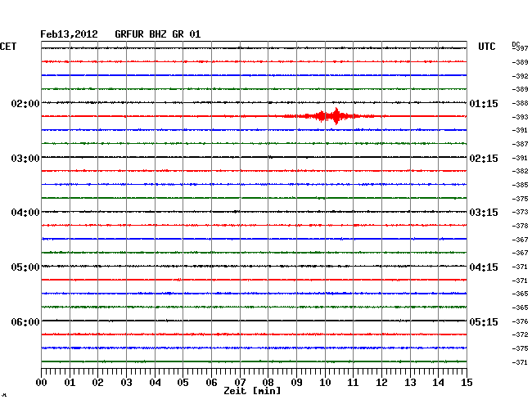Select the DC offset value "-388"
The image size is (532, 404).
520,103
